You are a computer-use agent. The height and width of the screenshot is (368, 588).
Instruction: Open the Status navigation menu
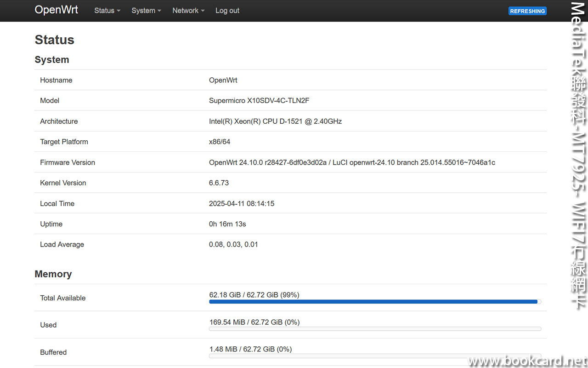104,11
